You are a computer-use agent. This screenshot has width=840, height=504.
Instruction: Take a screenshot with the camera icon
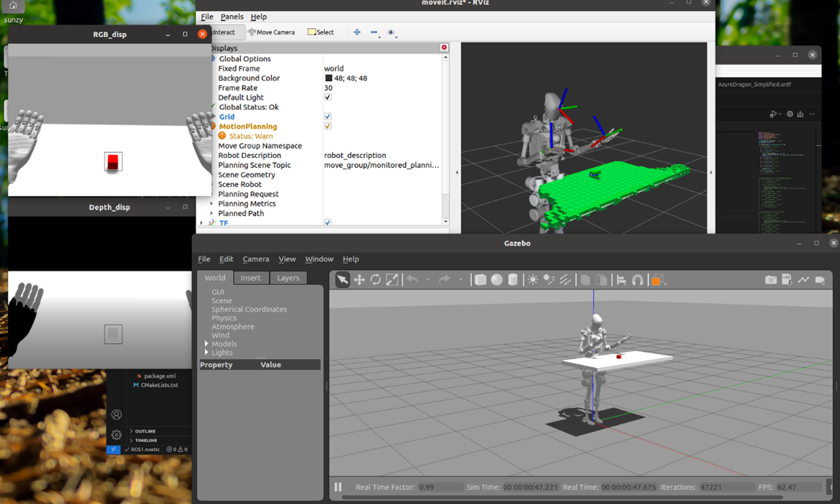pyautogui.click(x=770, y=280)
